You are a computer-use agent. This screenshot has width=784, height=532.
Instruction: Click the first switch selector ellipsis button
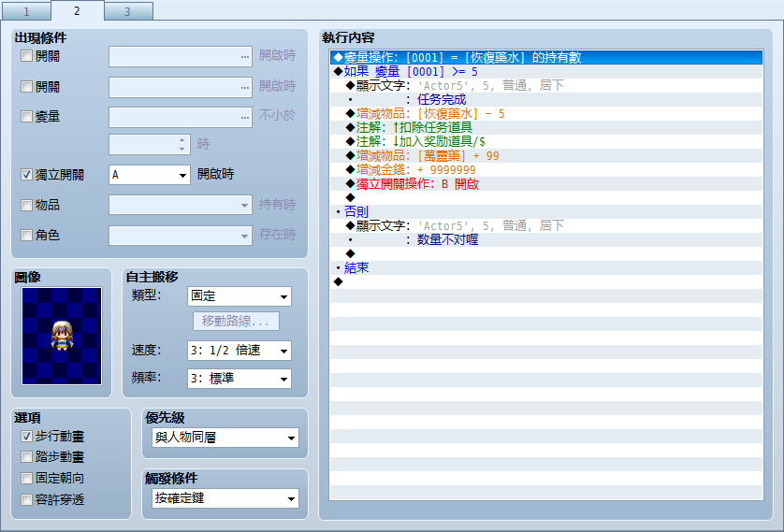(244, 56)
